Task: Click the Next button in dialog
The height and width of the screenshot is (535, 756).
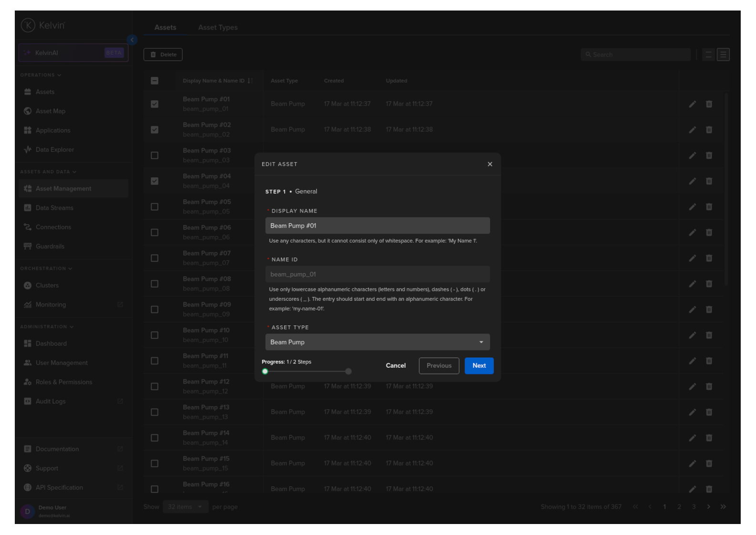Action: [479, 366]
